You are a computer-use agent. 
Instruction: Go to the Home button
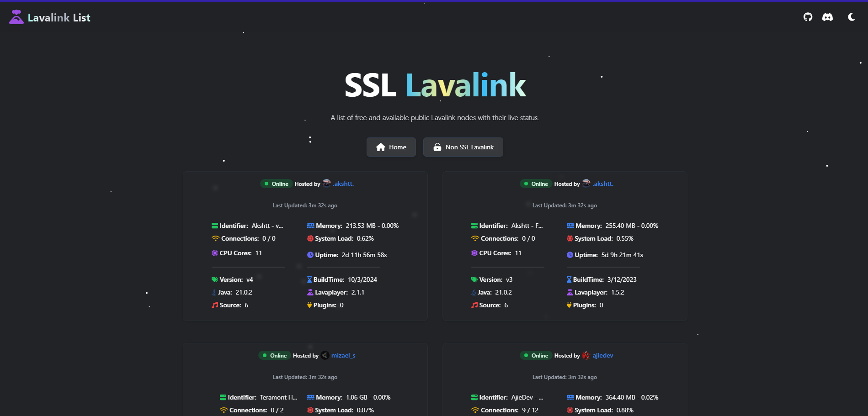click(391, 147)
